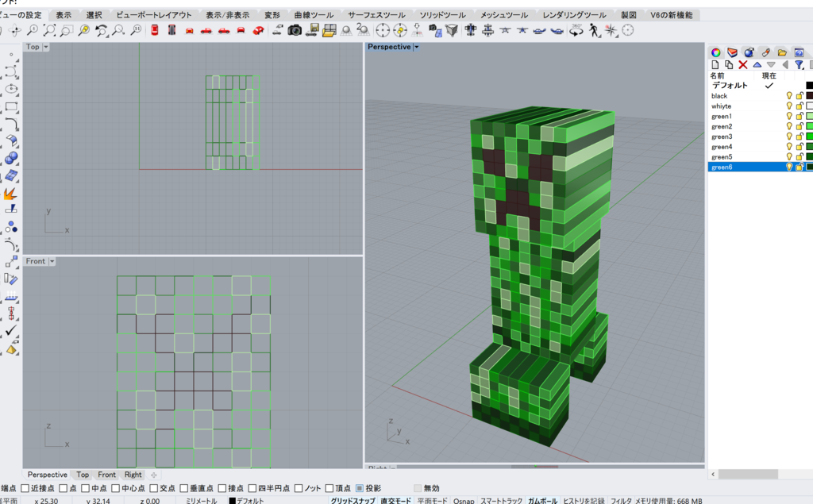813x504 pixels.
Task: Select the Fillet curve tool in sidebar
Action: click(11, 124)
